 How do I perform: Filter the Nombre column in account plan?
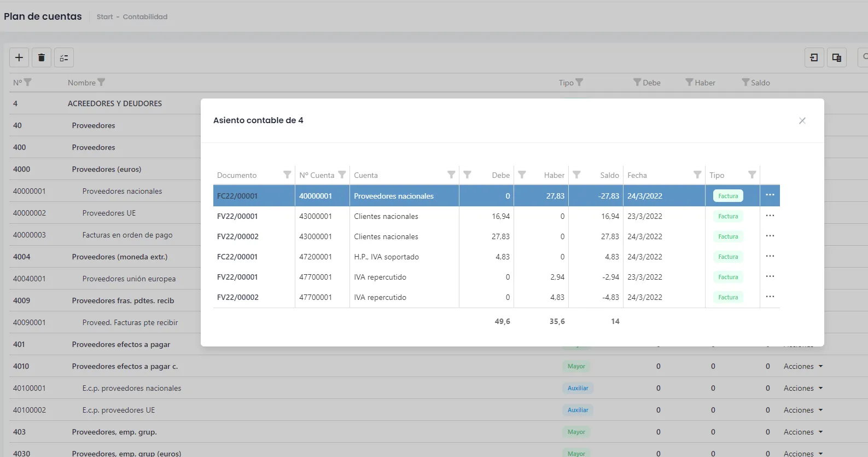pos(101,82)
